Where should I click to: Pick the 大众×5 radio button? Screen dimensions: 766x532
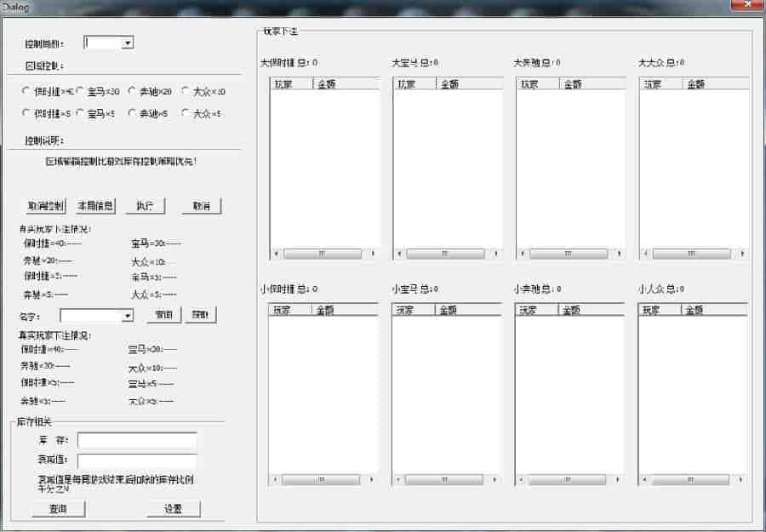pos(186,113)
